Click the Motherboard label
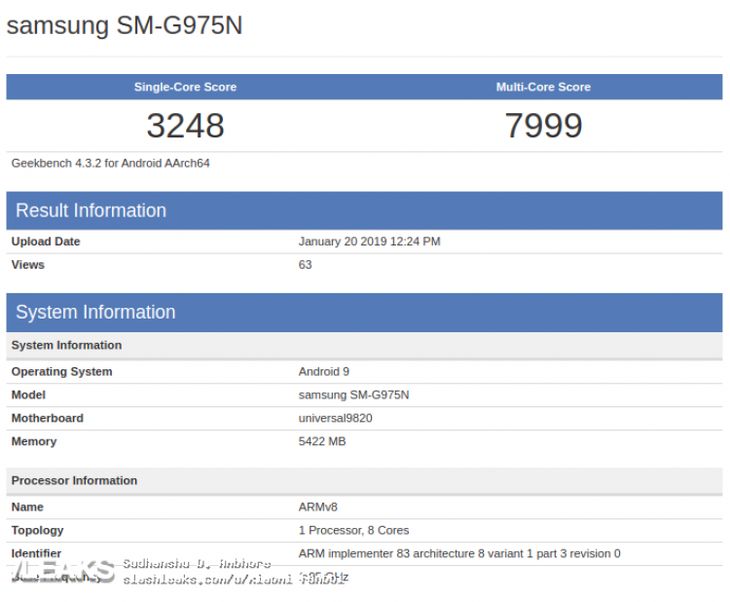730x602 pixels. pos(47,418)
